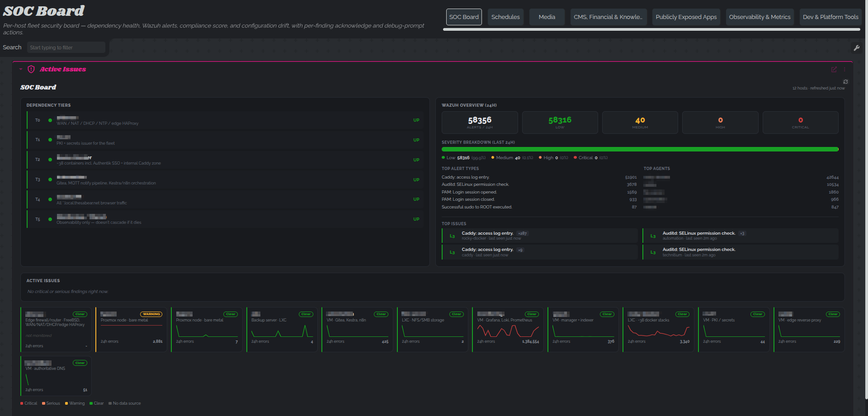Select T4 browser traffic tier row
The image size is (868, 416).
pyautogui.click(x=225, y=199)
